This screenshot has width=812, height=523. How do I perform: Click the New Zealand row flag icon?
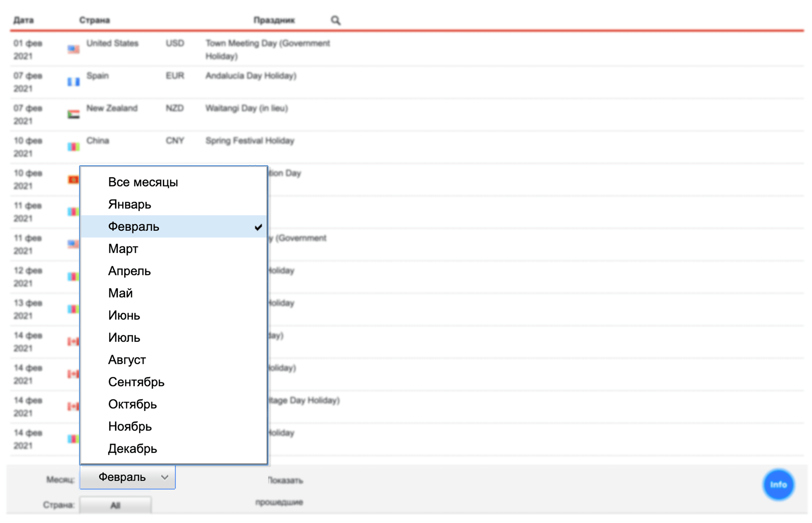pyautogui.click(x=73, y=114)
